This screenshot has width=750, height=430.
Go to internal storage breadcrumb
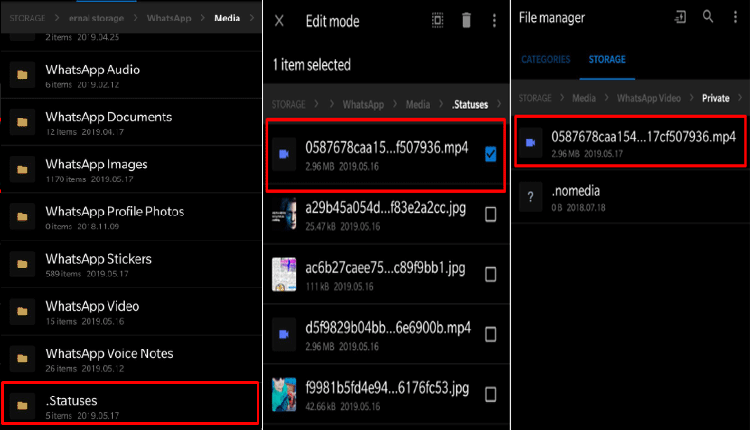coord(96,18)
